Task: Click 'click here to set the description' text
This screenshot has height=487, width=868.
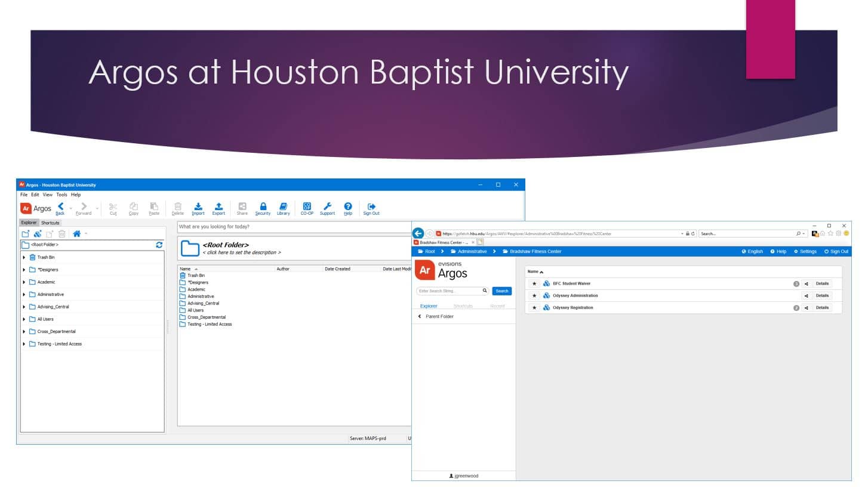Action: click(241, 252)
